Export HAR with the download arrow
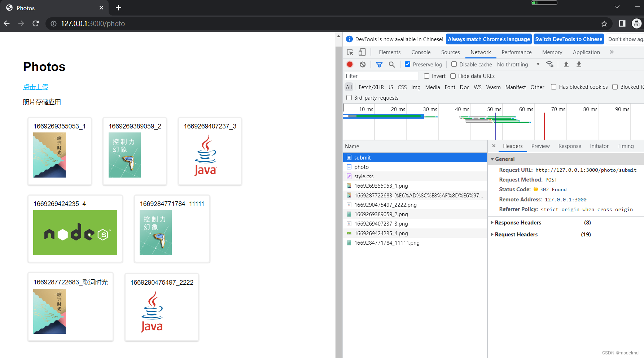 click(x=579, y=64)
